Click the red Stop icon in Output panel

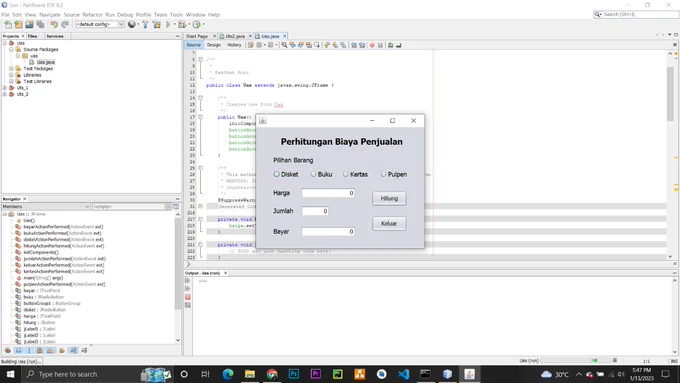188,297
